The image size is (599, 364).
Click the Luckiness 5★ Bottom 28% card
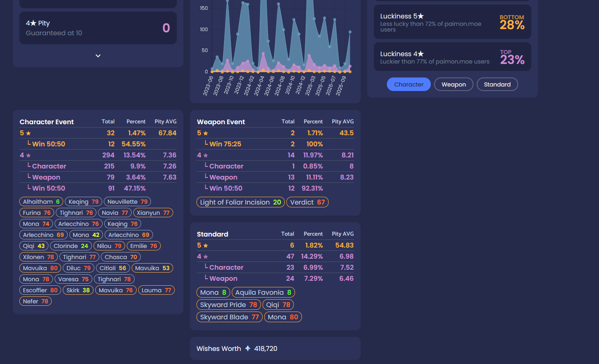tap(453, 22)
